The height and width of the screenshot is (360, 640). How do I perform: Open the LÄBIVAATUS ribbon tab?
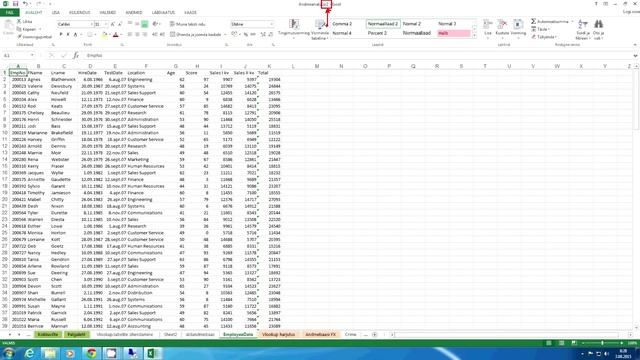(x=163, y=13)
